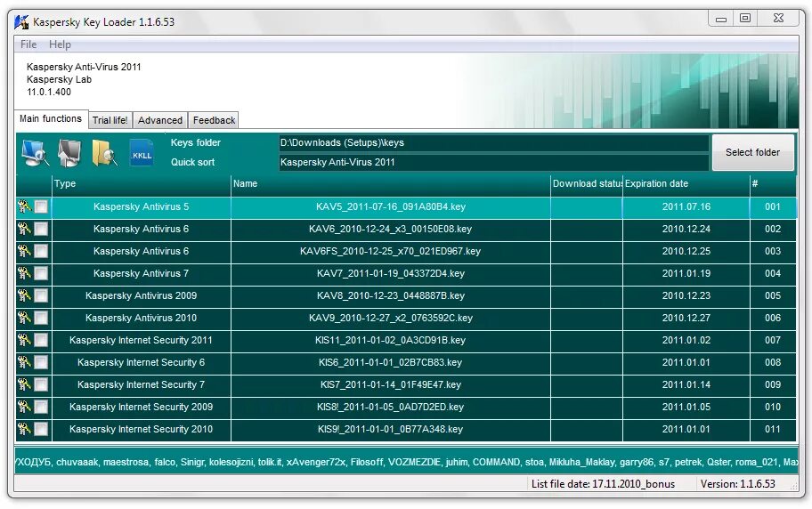Screen dimensions: 812x509
Task: Select checkbox for Kaspersky Antivirus 2009
Action: coord(41,295)
